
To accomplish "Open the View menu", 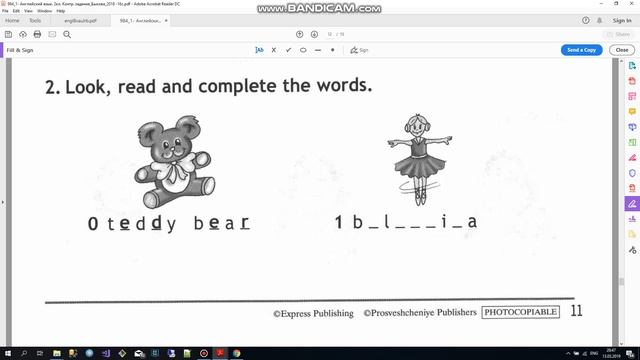I will 29,11.
